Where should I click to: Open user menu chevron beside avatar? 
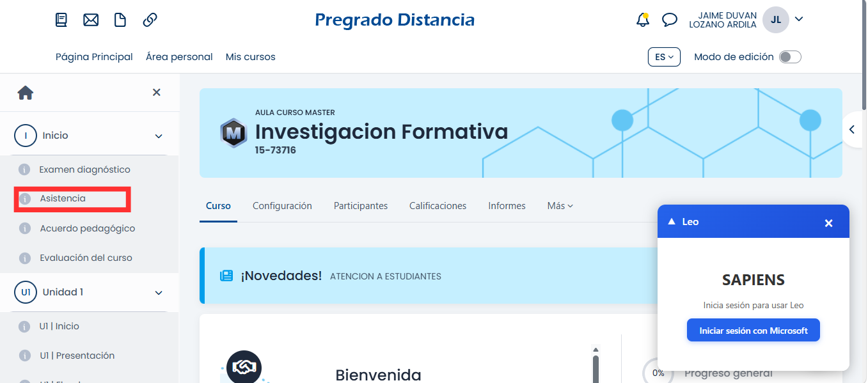(799, 20)
